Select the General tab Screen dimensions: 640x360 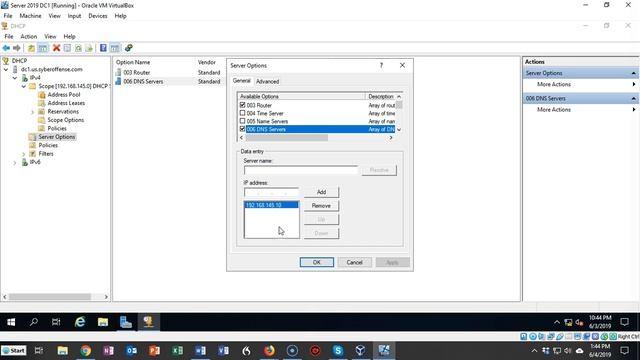[x=242, y=81]
